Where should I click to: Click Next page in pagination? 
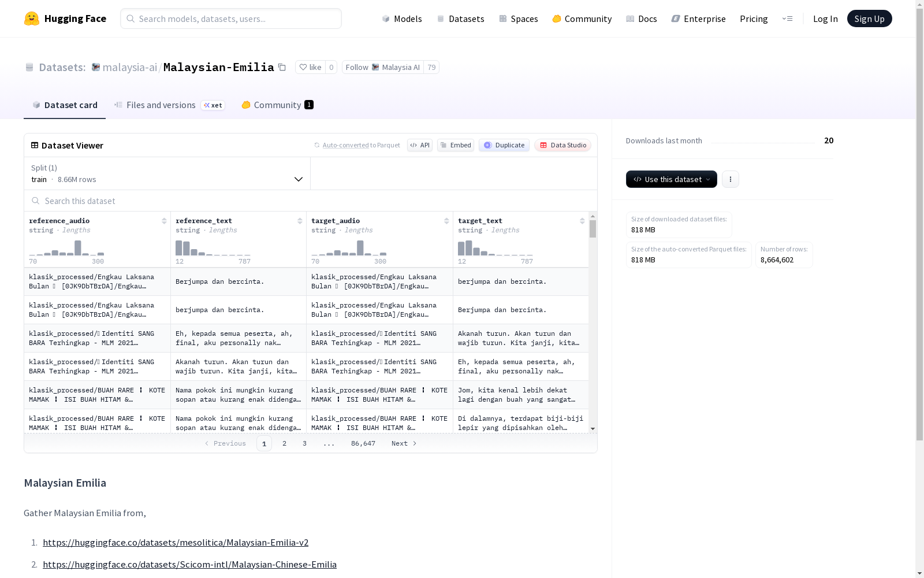point(404,443)
